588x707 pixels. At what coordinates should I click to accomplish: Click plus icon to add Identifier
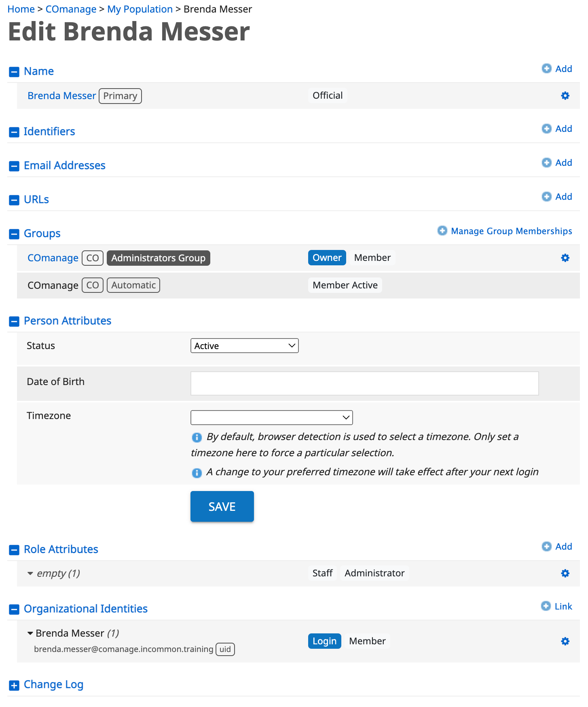[x=546, y=129]
